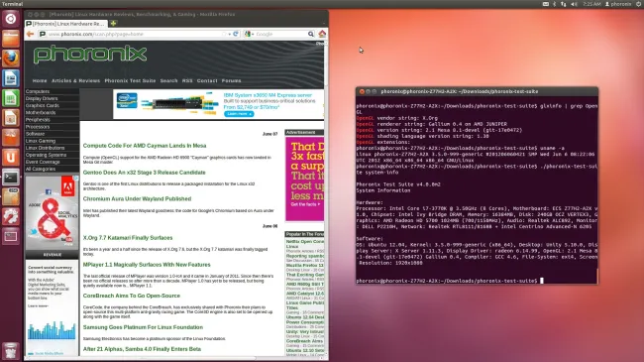
Task: Select Graphics Cards in the category sidebar
Action: coord(43,105)
